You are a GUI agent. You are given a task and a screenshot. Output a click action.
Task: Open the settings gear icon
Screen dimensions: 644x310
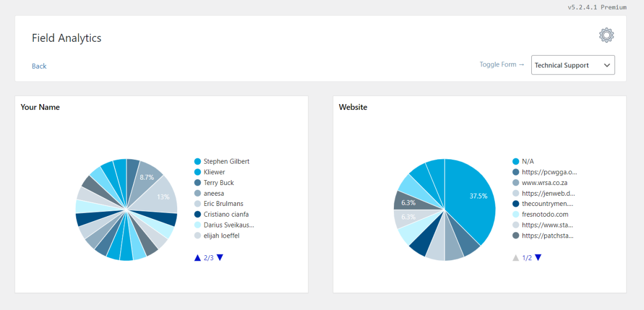606,35
